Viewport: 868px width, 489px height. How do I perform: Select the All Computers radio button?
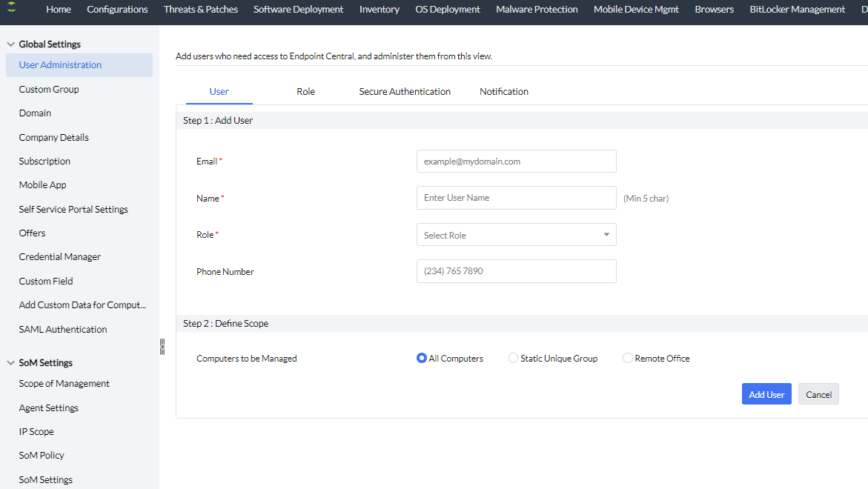[422, 359]
